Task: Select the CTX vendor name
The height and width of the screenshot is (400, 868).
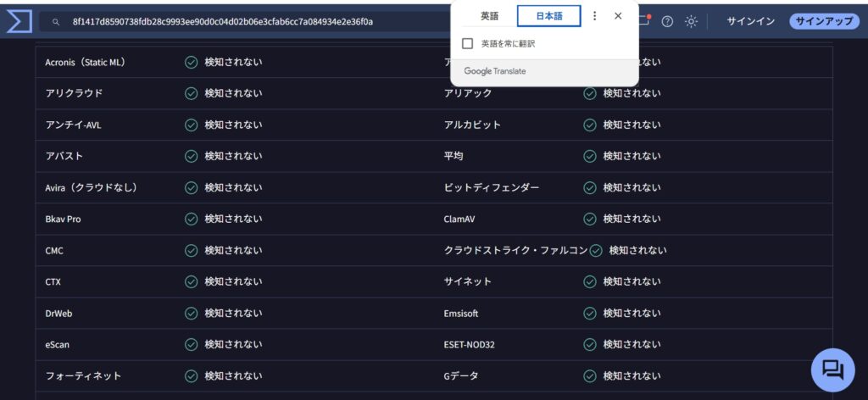Action: tap(53, 282)
